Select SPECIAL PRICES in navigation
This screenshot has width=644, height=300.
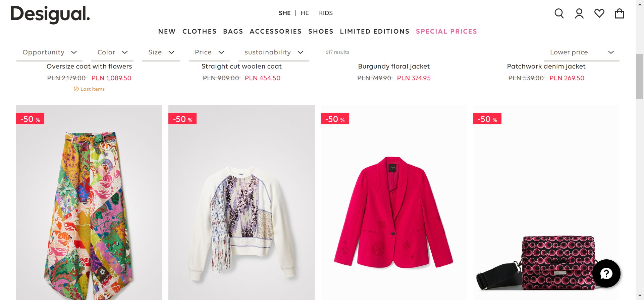pos(446,32)
